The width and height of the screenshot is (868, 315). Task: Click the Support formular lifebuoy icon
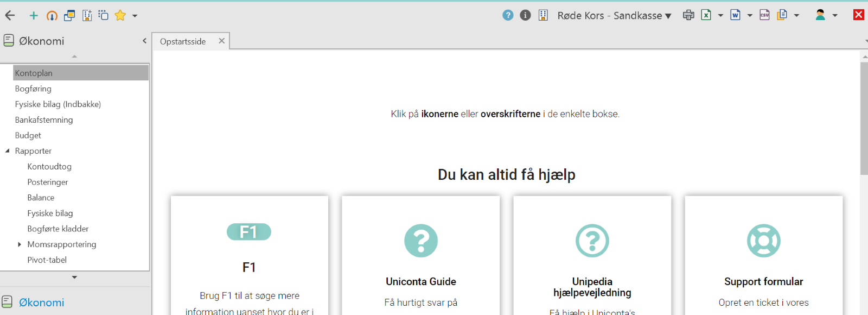click(764, 241)
